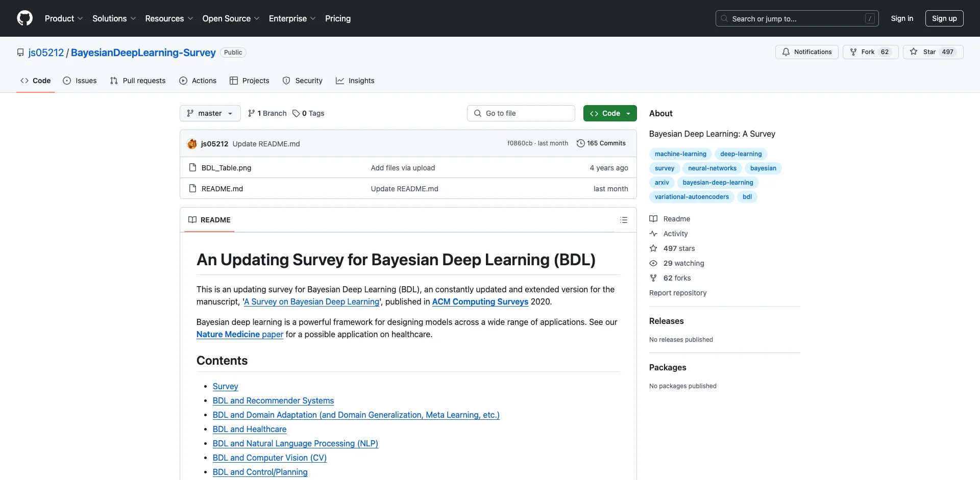Screen dimensions: 980x480
Task: Click the fork icon beside 62 forks
Action: (653, 278)
